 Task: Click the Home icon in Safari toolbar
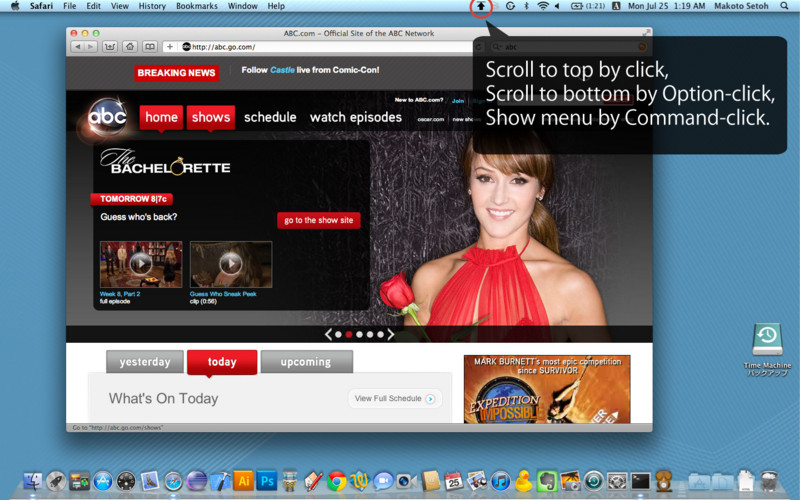tap(130, 47)
